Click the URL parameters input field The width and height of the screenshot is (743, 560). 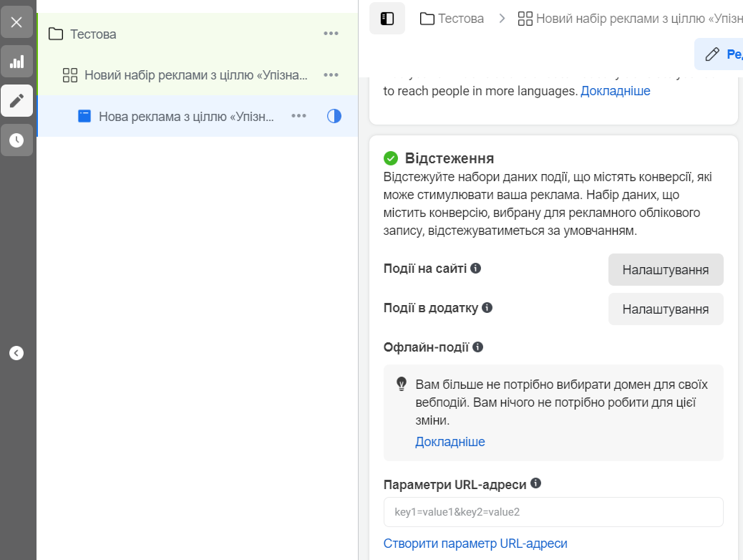click(x=553, y=512)
